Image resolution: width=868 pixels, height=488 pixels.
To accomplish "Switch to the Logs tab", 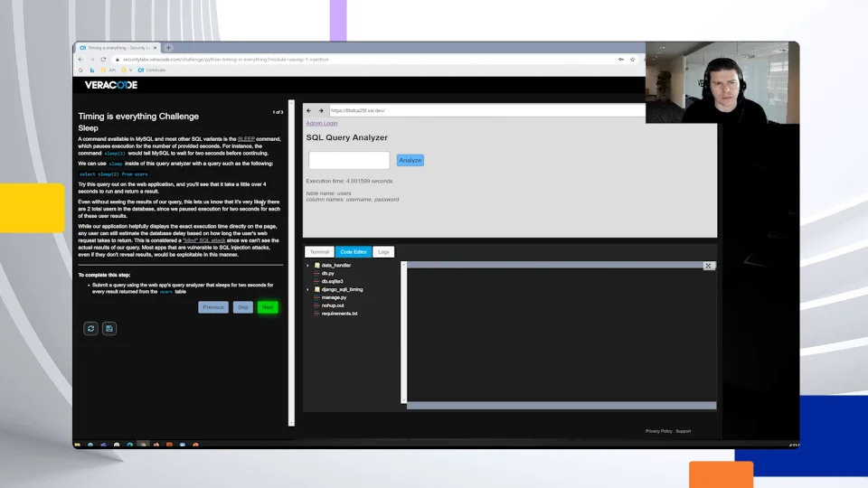I will point(383,252).
